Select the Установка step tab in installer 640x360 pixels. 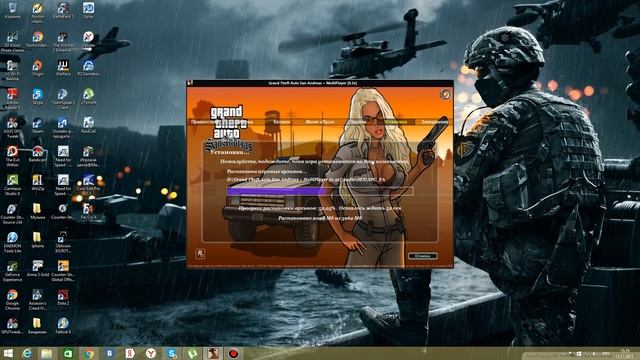click(x=396, y=122)
